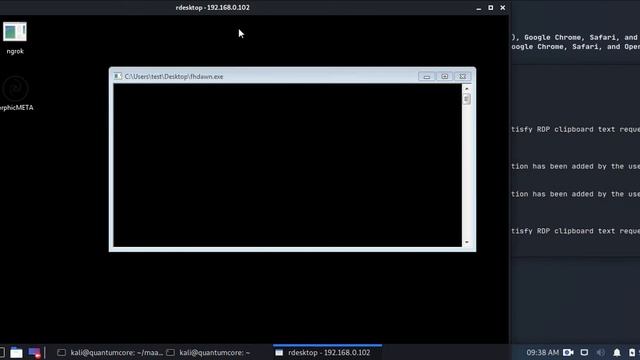Click the console scrollbar down arrow
The image size is (640, 360).
tap(467, 242)
